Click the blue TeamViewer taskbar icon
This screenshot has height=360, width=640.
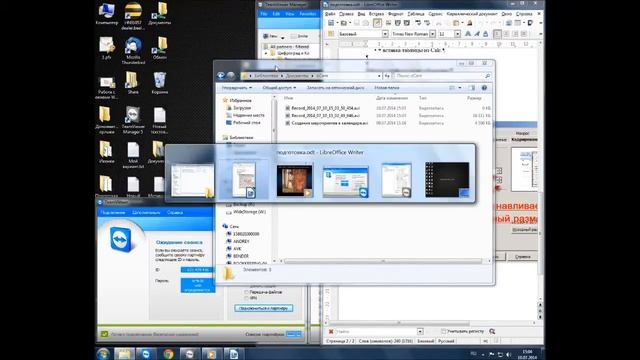tap(146, 353)
